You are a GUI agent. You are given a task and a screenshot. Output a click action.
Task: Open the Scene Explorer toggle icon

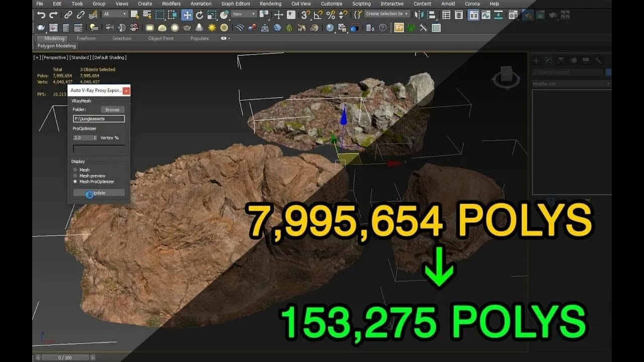446,15
